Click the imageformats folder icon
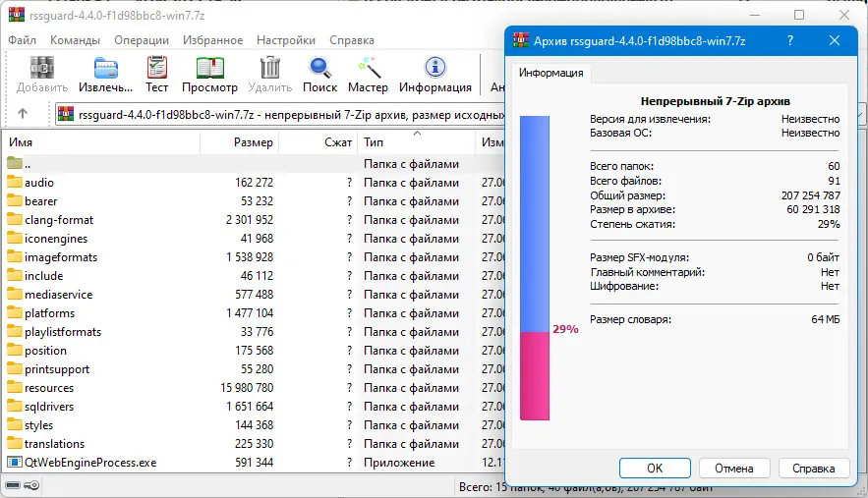This screenshot has height=498, width=868. [15, 256]
